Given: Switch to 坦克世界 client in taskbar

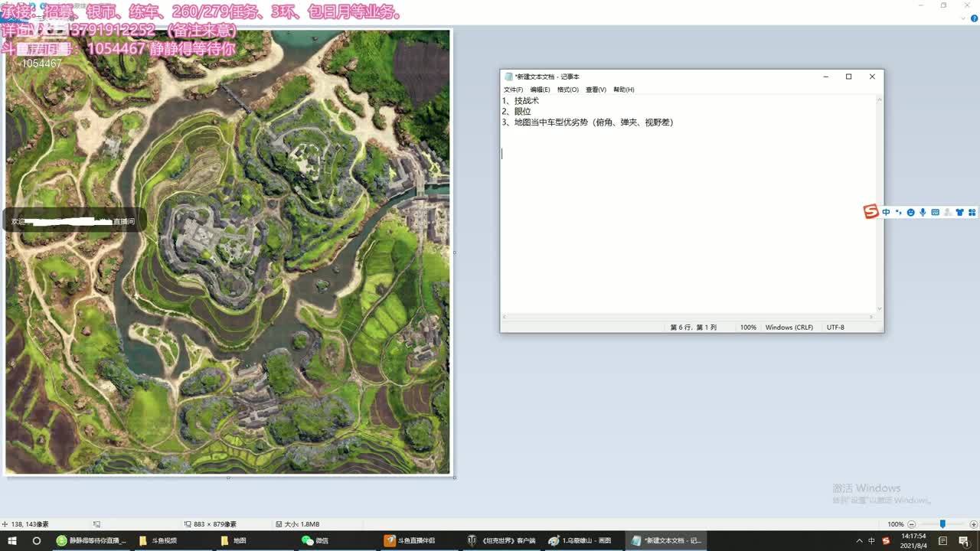Looking at the screenshot, I should tap(501, 540).
